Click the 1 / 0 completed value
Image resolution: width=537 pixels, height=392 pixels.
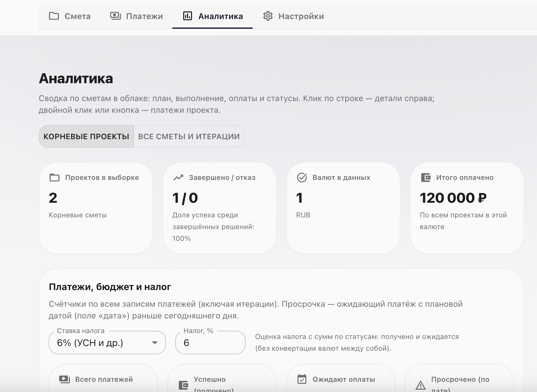[185, 198]
